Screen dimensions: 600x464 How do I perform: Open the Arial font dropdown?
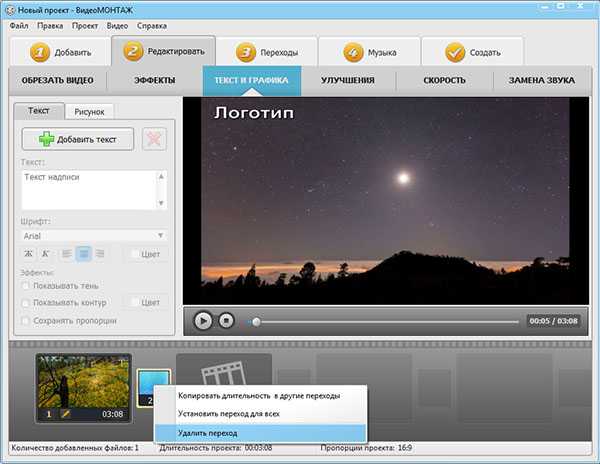(92, 235)
